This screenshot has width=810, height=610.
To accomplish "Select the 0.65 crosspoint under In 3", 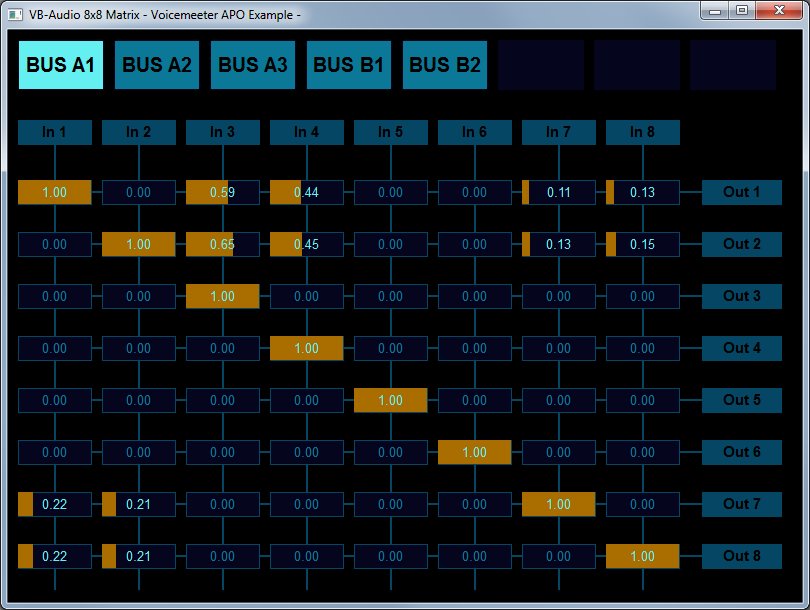I will 223,244.
